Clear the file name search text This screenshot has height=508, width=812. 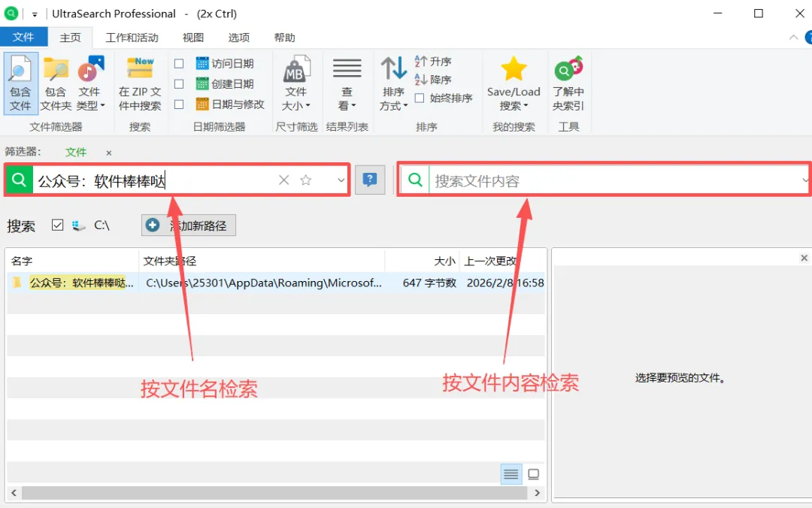tap(283, 180)
